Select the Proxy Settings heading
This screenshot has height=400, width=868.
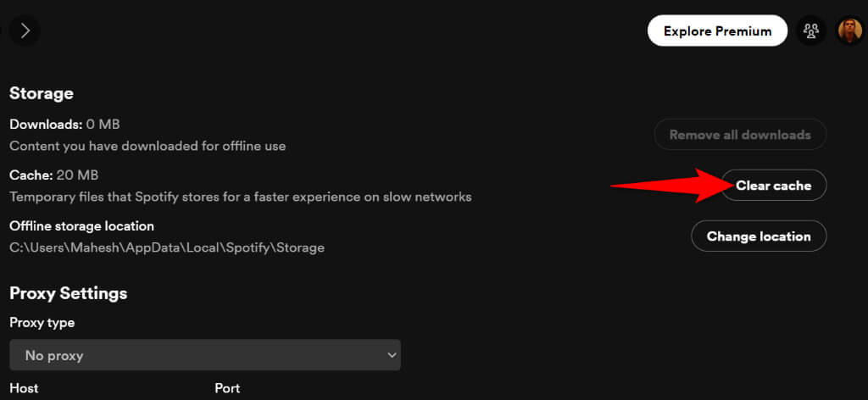(x=68, y=293)
